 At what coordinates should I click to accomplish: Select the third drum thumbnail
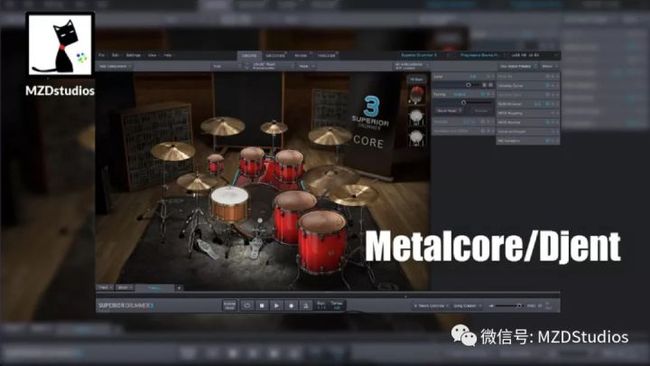416,138
